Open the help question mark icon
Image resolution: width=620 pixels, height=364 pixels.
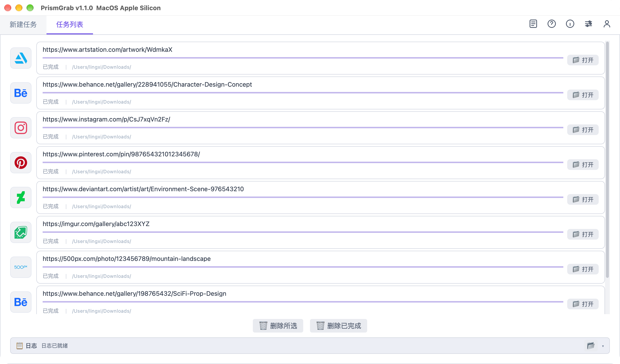pos(552,24)
